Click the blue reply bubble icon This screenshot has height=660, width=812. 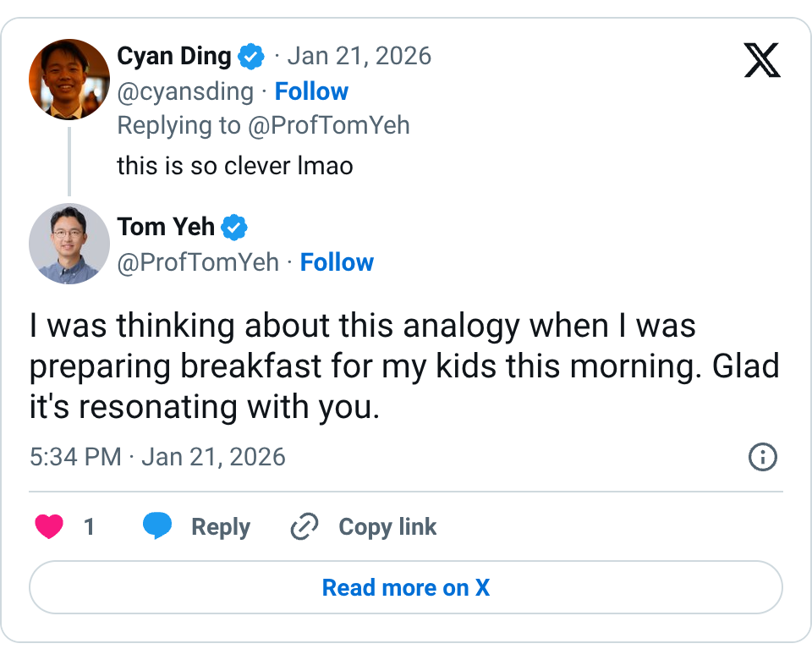[x=157, y=526]
